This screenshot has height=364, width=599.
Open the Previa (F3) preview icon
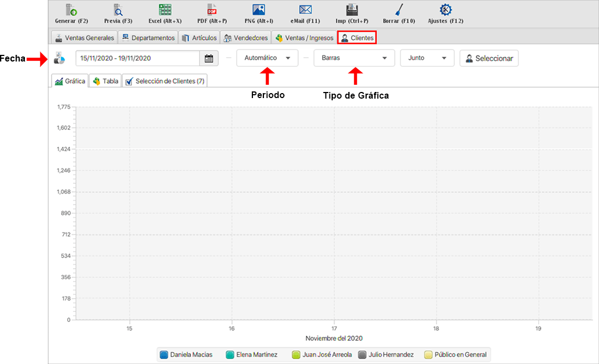[x=118, y=10]
